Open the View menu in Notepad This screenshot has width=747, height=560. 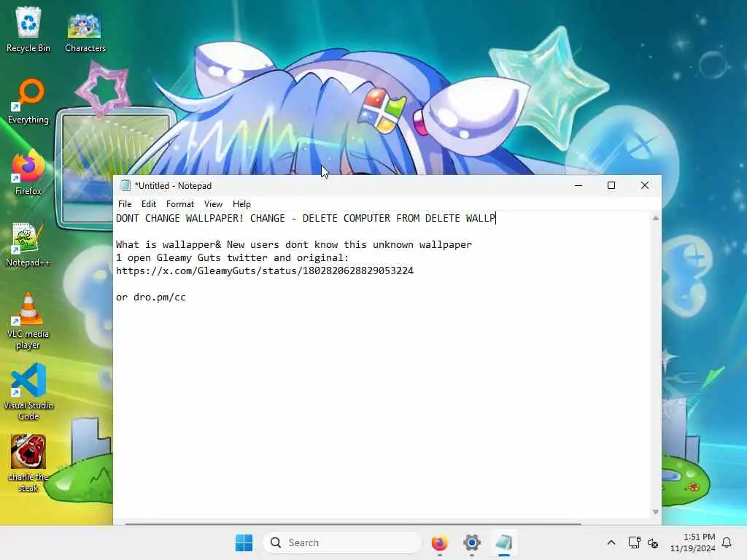pos(213,204)
